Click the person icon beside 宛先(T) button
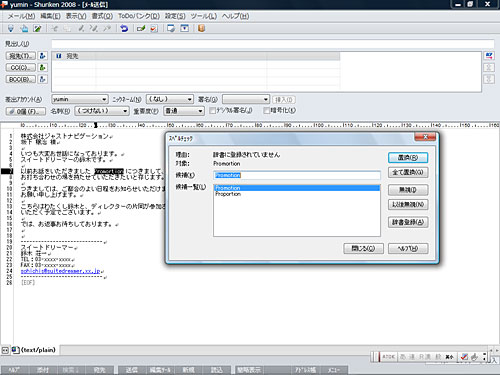 (x=42, y=56)
